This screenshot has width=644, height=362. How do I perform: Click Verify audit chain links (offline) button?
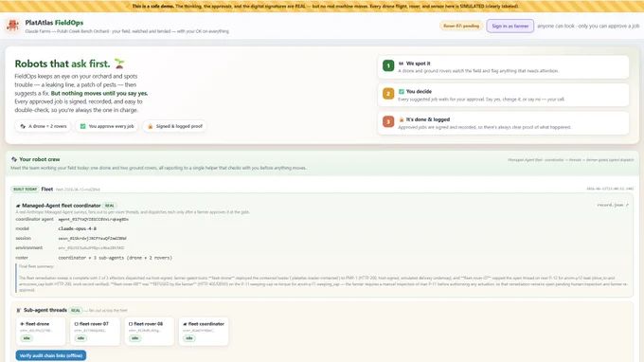tap(51, 355)
